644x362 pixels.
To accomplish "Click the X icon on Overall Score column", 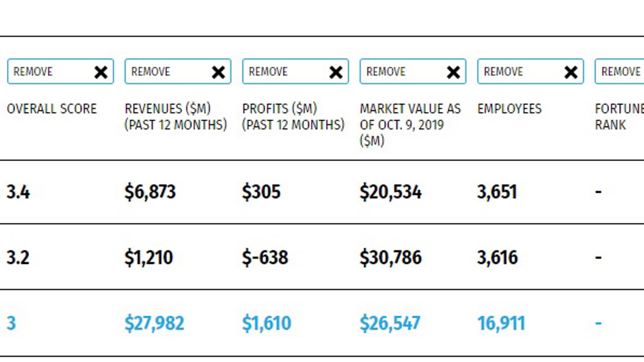I will [x=101, y=72].
